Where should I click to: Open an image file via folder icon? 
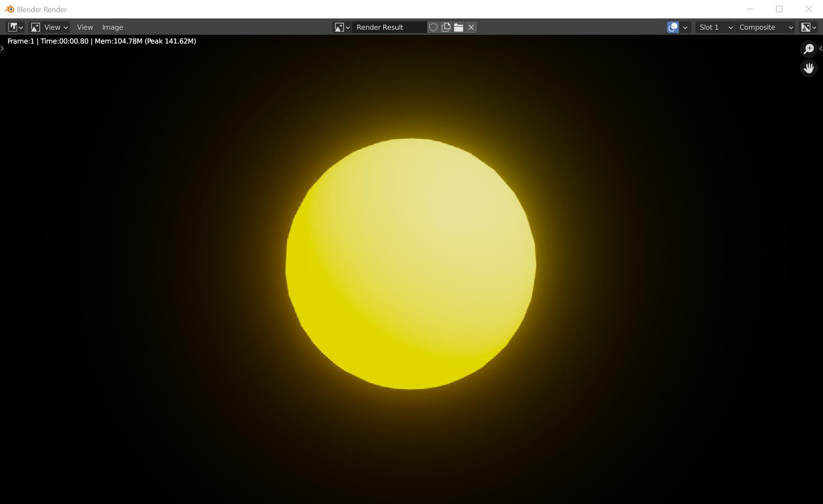click(458, 27)
